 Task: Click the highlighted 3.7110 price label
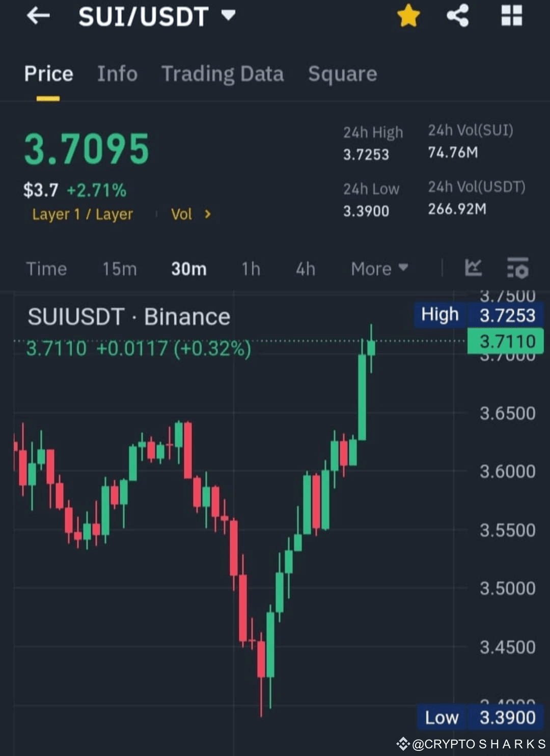pos(506,340)
